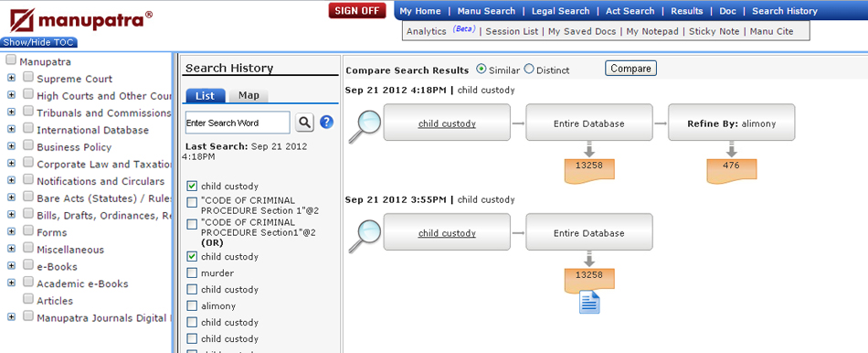
Task: Click the magnifying glass beside the 3:55PM child custody search
Action: (x=365, y=236)
